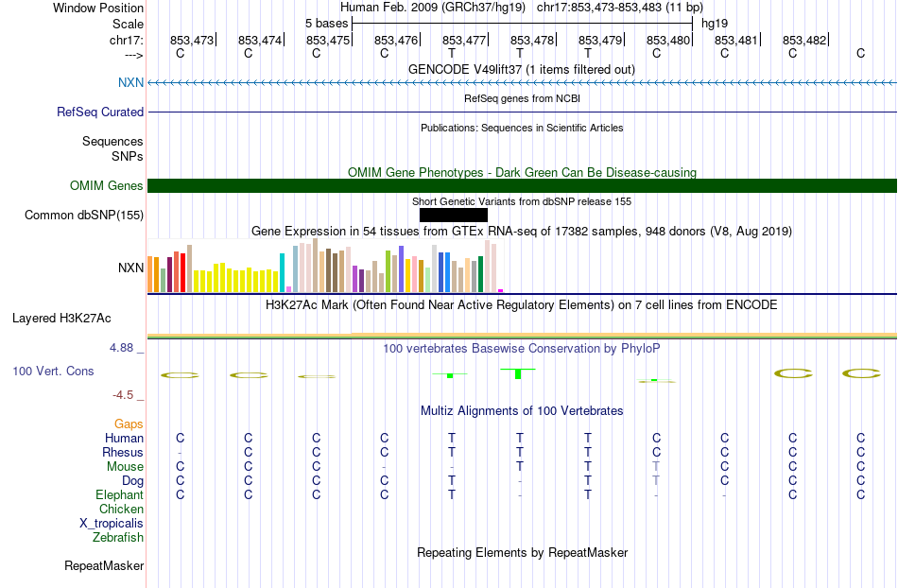Viewport: 898px width, 588px height.
Task: Click the dark green OMIM gene bar
Action: click(x=522, y=185)
